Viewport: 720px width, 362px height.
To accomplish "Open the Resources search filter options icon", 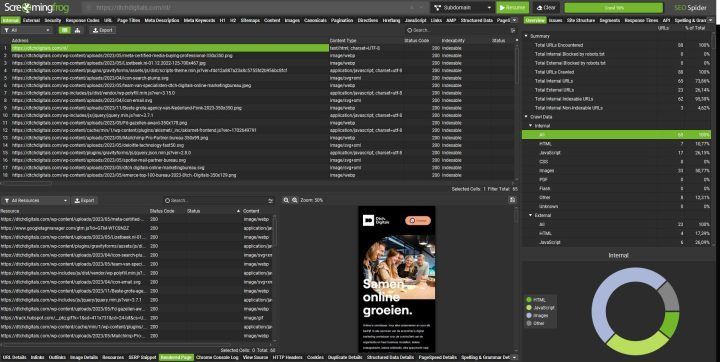I will tap(270, 201).
